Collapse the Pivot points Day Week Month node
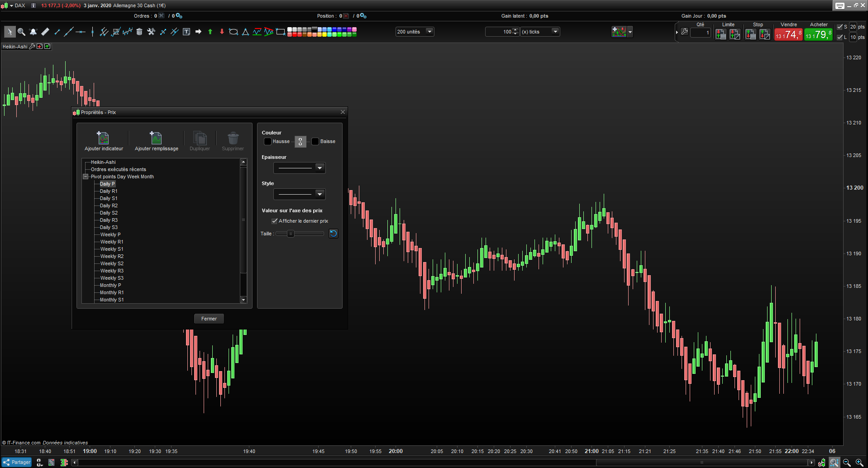Image resolution: width=868 pixels, height=468 pixels. coord(86,177)
